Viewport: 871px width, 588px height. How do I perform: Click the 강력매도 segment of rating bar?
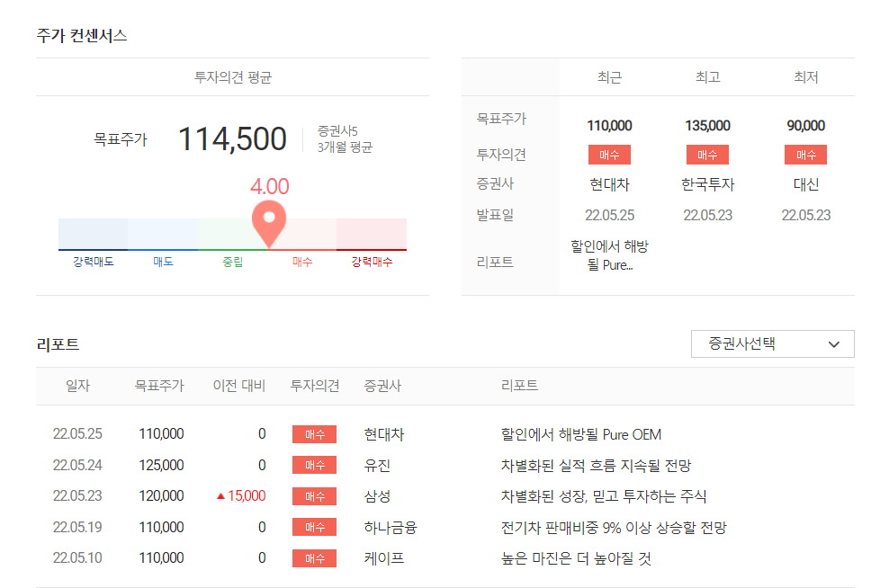point(94,235)
